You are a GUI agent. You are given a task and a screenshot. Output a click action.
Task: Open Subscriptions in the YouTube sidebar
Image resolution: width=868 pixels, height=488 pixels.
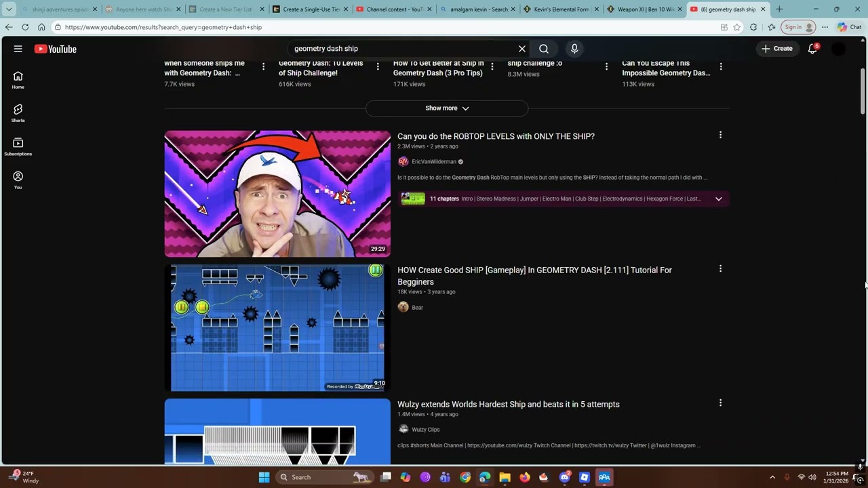point(18,146)
